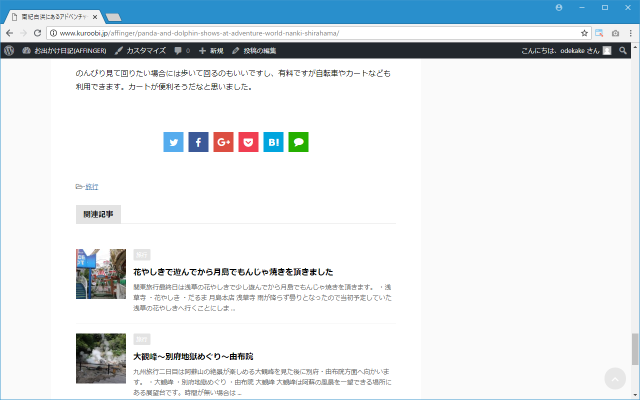Select the category label above the 花やしき title
Image resolution: width=640 pixels, height=400 pixels.
(x=142, y=255)
